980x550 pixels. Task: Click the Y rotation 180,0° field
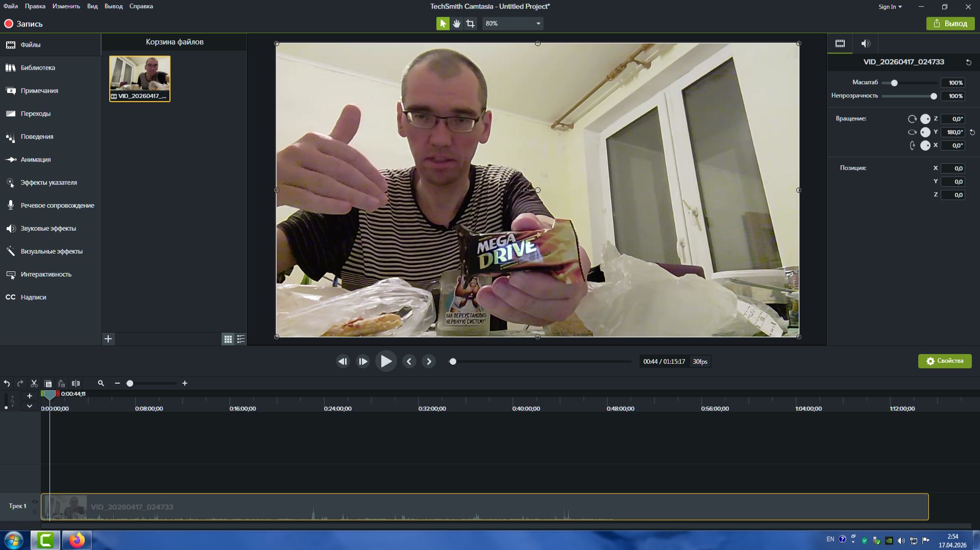[953, 132]
